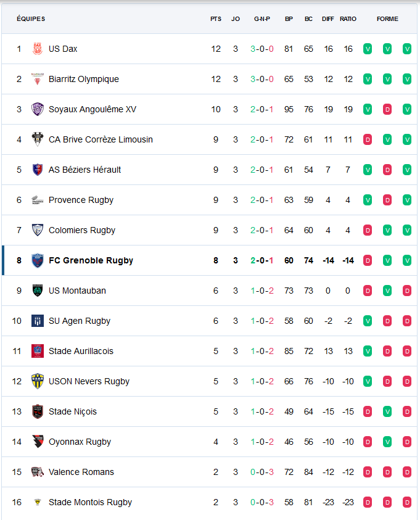Click the DIFF column header
This screenshot has height=520, width=420.
pyautogui.click(x=328, y=19)
